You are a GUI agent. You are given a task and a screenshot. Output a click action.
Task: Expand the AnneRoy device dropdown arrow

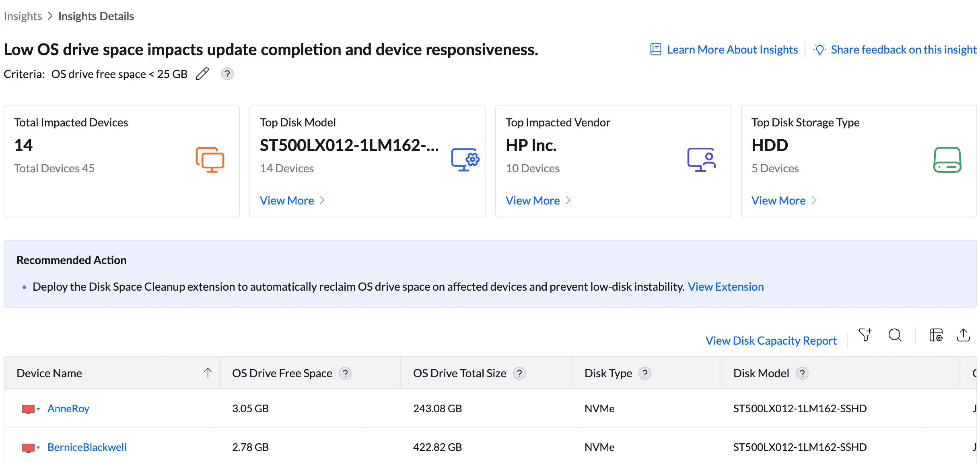[x=38, y=409]
